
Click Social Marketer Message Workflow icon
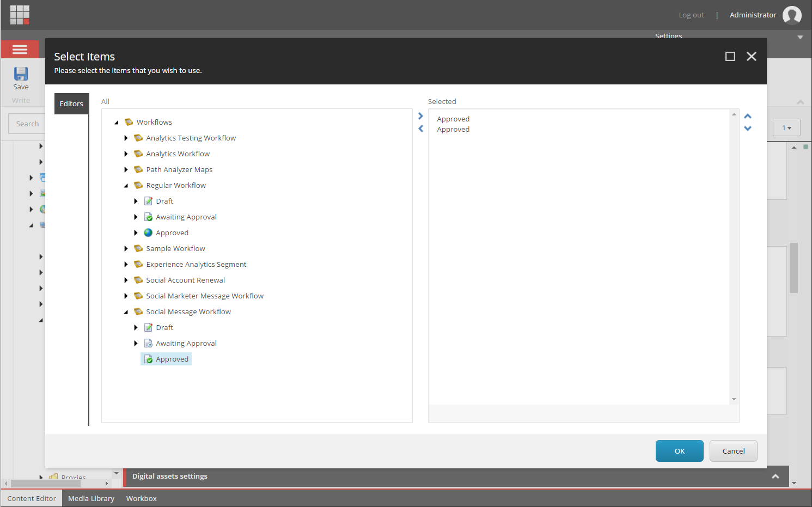pos(138,296)
